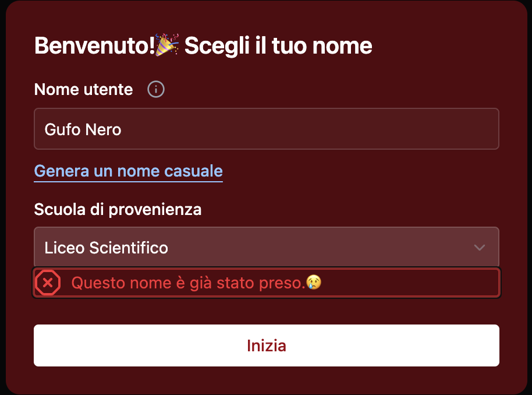
Task: Select the 'Liceo Scientifico' value text
Action: (106, 248)
